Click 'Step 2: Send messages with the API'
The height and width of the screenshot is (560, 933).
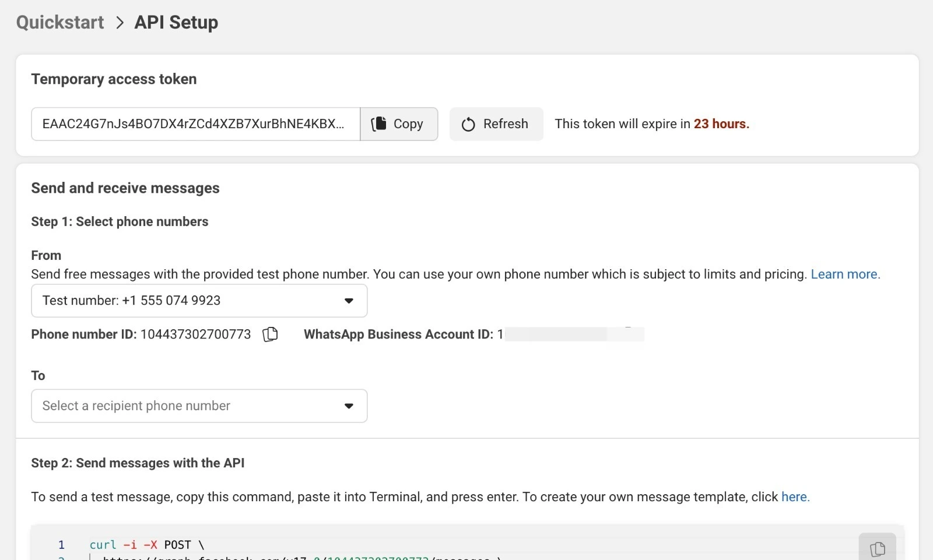138,463
